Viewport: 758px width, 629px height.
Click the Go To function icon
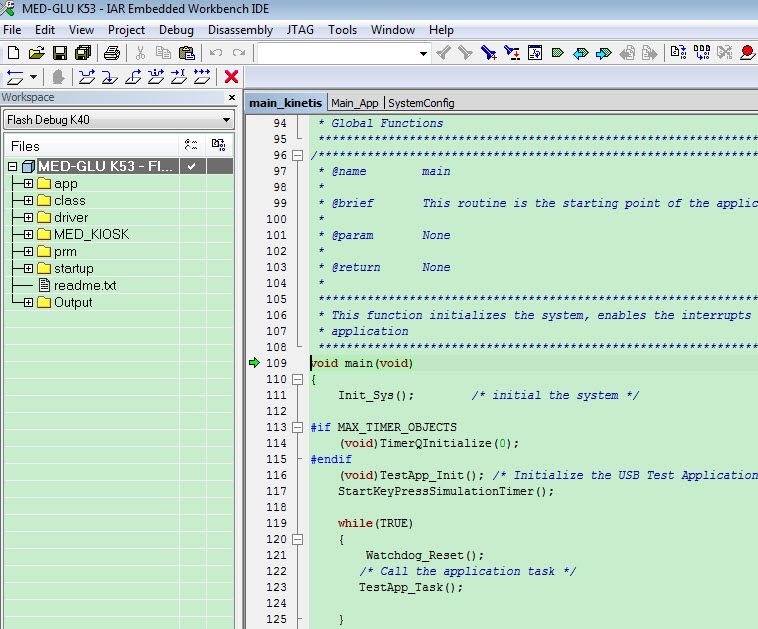[x=535, y=53]
